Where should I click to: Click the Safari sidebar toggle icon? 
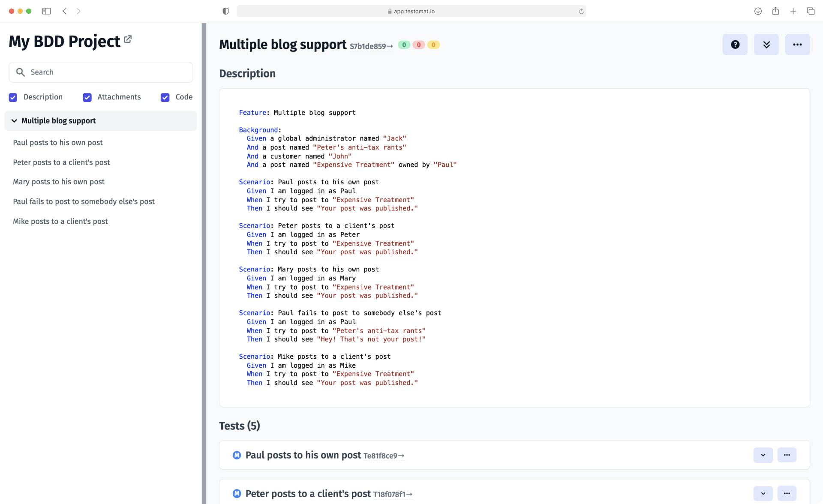click(x=46, y=11)
